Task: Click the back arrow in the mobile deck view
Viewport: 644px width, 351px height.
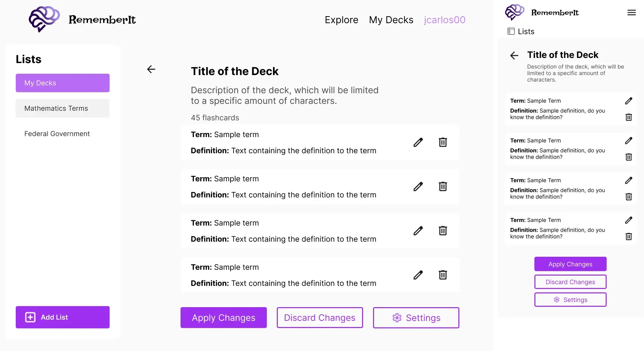Action: [x=514, y=56]
